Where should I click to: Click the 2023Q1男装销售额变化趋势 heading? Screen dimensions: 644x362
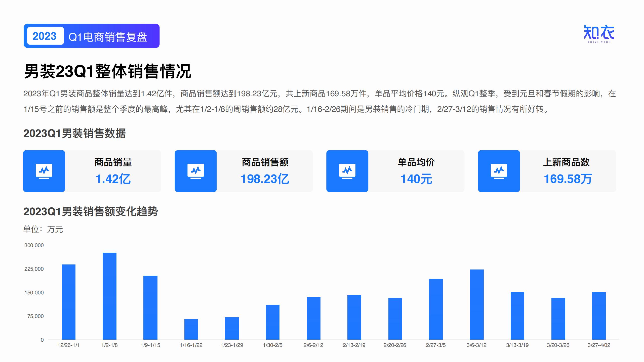pos(91,212)
